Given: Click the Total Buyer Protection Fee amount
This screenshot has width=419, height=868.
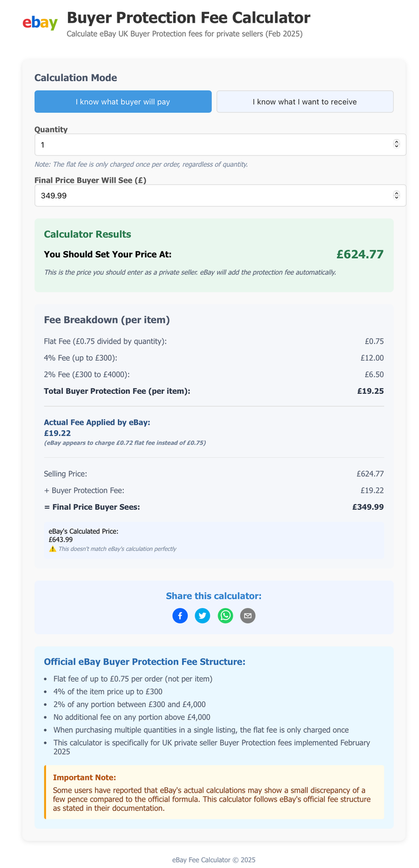Looking at the screenshot, I should click(x=370, y=391).
